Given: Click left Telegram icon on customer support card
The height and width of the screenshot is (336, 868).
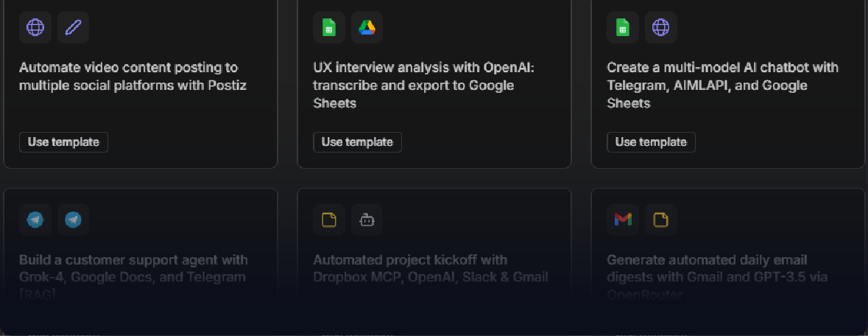Looking at the screenshot, I should tap(35, 220).
